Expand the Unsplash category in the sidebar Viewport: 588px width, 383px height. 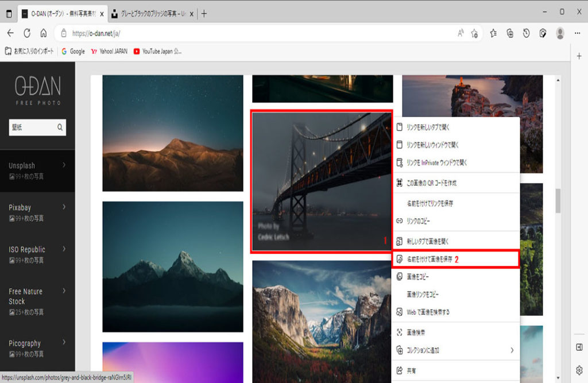pyautogui.click(x=64, y=165)
